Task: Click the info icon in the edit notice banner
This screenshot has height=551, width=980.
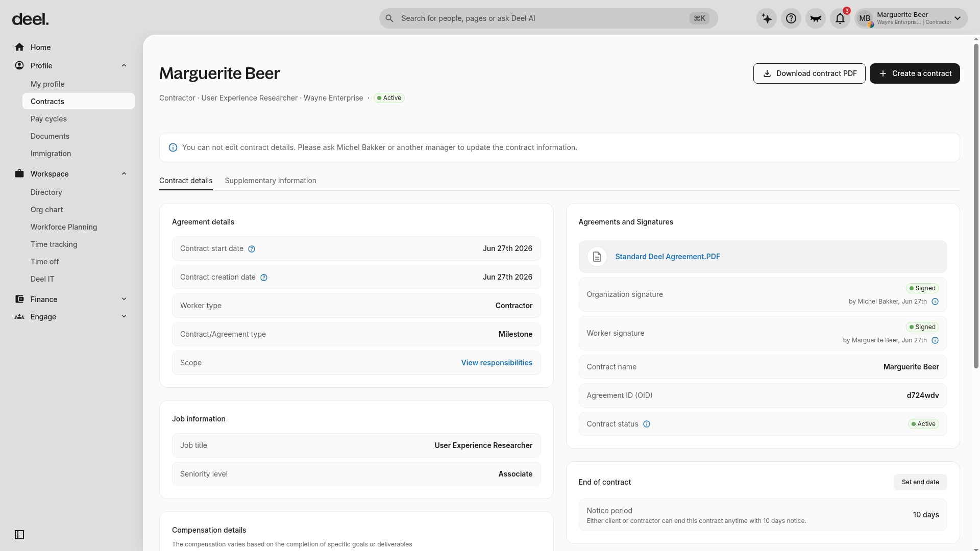Action: (173, 147)
